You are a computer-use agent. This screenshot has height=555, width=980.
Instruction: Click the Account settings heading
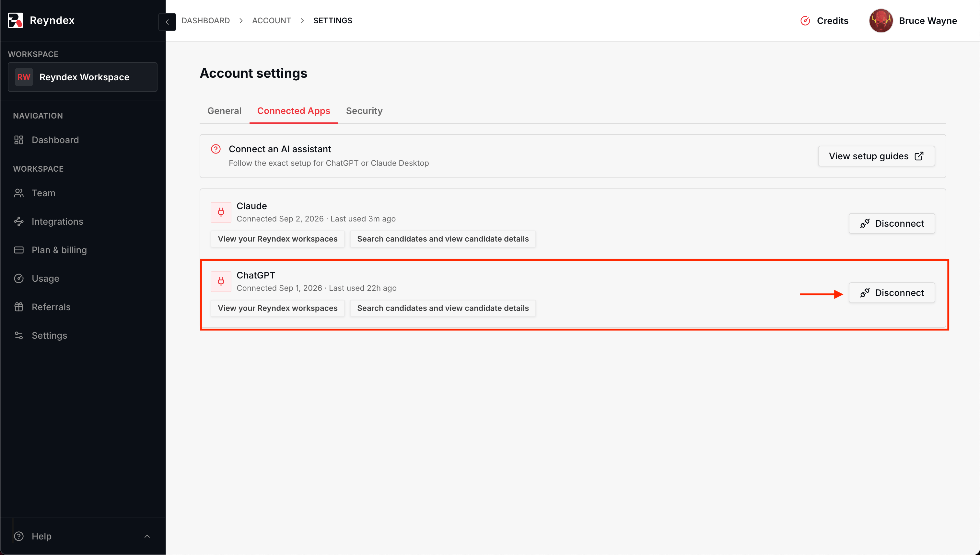coord(254,73)
